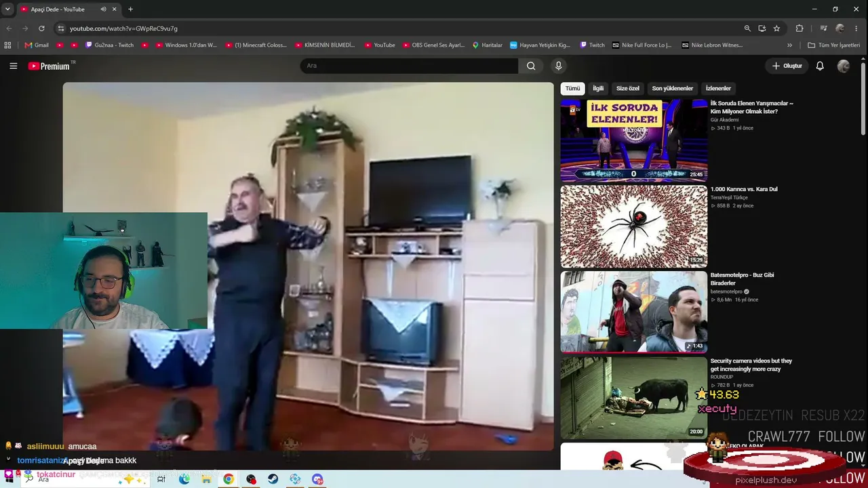Click the main video player area
Viewport: 868px width, 488px height.
tap(309, 266)
